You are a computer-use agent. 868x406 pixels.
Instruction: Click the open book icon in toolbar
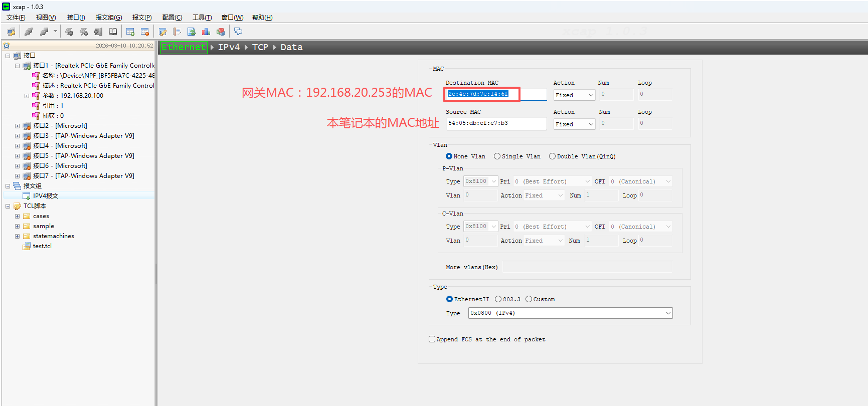point(113,32)
